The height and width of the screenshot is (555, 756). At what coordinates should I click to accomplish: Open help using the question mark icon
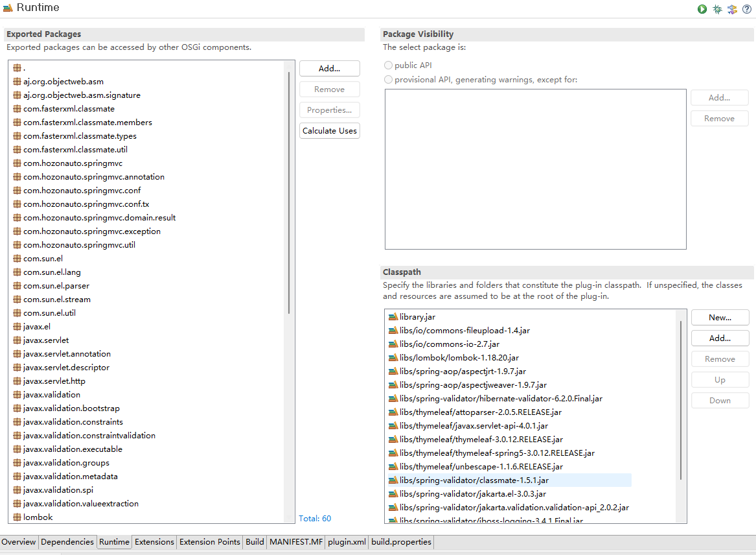click(x=747, y=9)
